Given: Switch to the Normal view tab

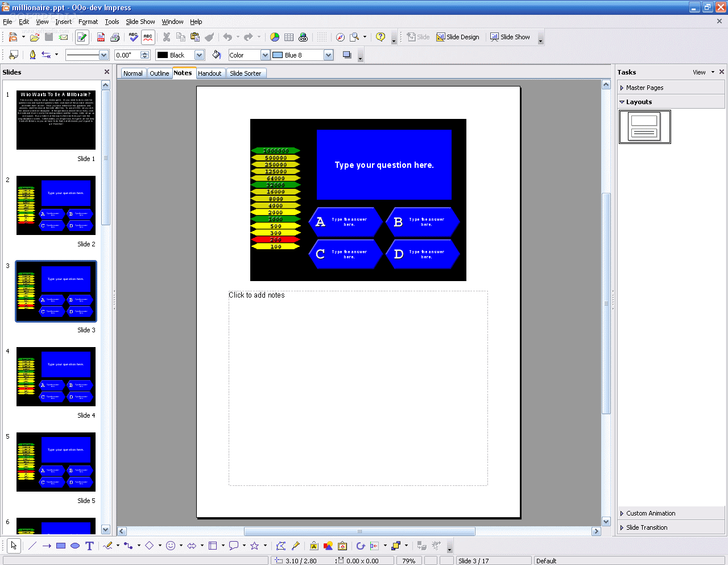Looking at the screenshot, I should [x=133, y=73].
